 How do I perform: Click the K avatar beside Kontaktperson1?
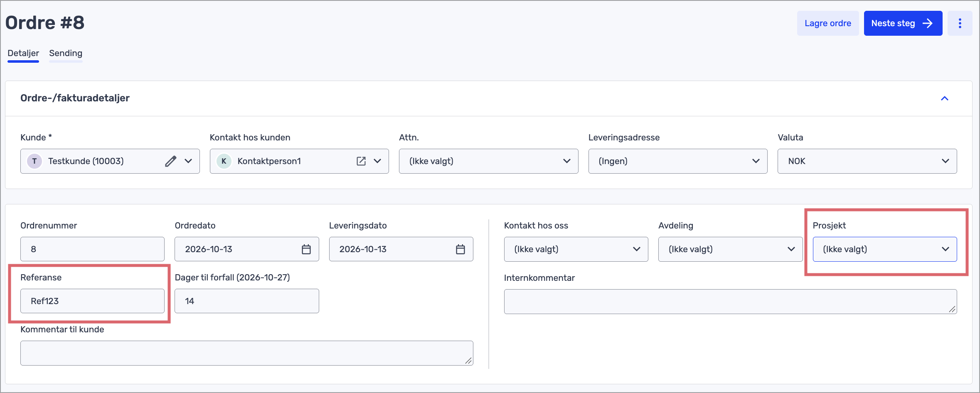pos(224,161)
